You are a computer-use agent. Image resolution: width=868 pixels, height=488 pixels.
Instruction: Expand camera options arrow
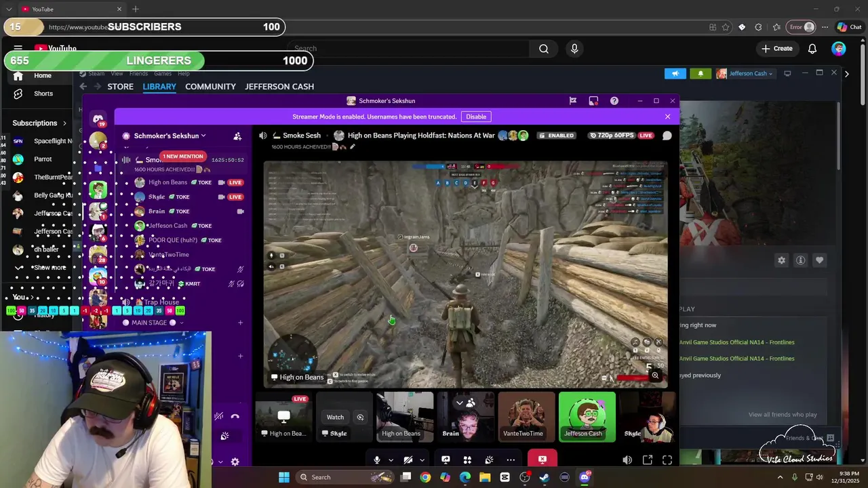pos(422,460)
